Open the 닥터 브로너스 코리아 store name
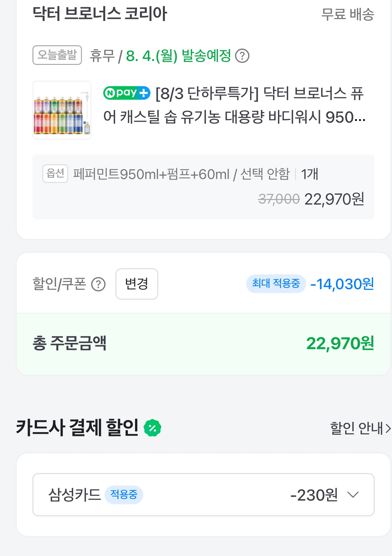 click(100, 14)
